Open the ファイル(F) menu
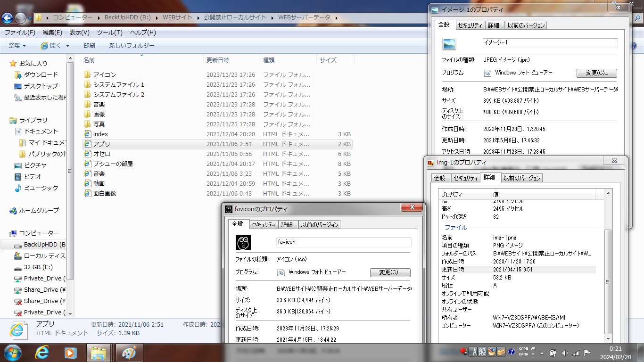Viewport: 644px width, 362px height. 20,33
